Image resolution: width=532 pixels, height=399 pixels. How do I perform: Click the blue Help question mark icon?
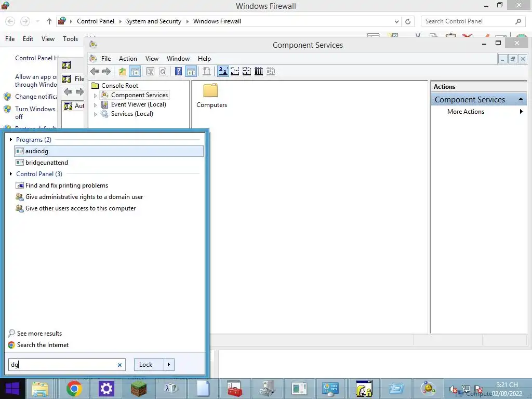click(x=179, y=71)
